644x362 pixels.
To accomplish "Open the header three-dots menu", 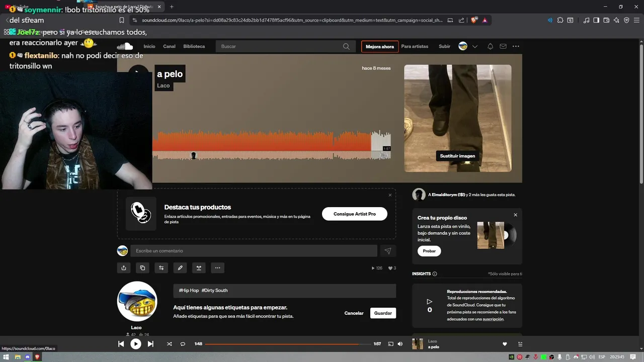I will pyautogui.click(x=516, y=46).
